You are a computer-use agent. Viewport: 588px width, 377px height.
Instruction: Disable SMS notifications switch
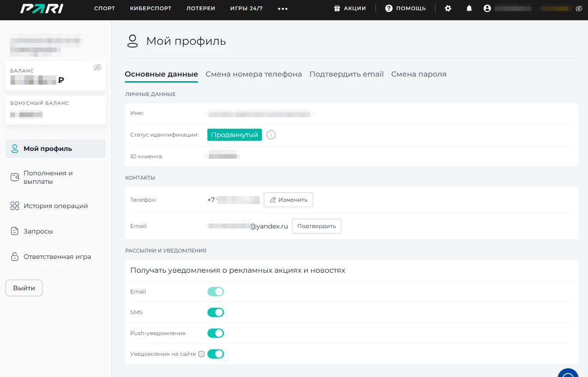[216, 312]
